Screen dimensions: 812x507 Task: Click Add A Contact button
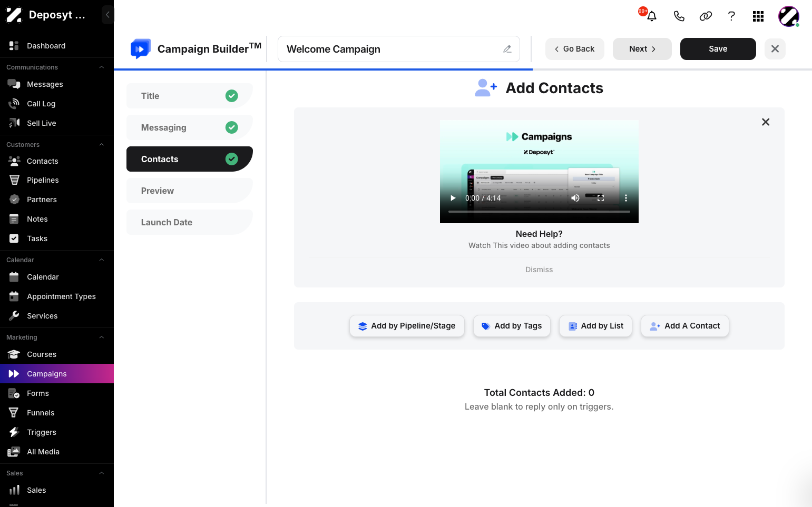685,326
